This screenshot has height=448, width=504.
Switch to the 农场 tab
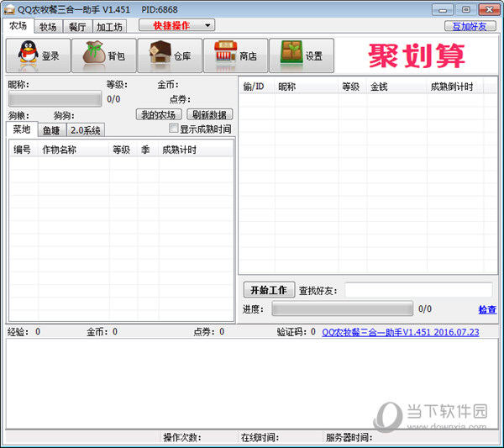click(x=18, y=26)
